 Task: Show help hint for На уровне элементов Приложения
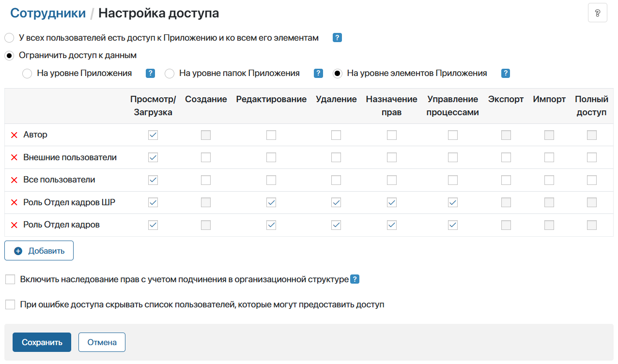tap(505, 74)
